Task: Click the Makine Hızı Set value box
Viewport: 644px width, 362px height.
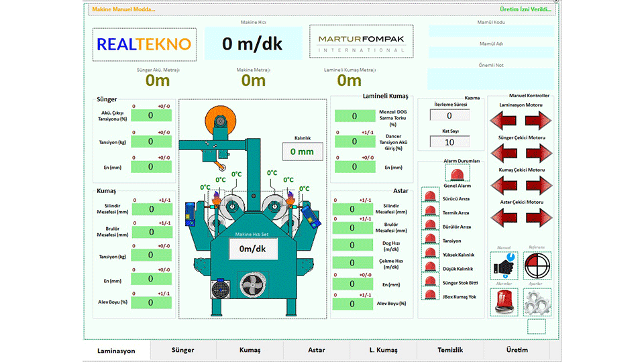Action: [x=255, y=249]
